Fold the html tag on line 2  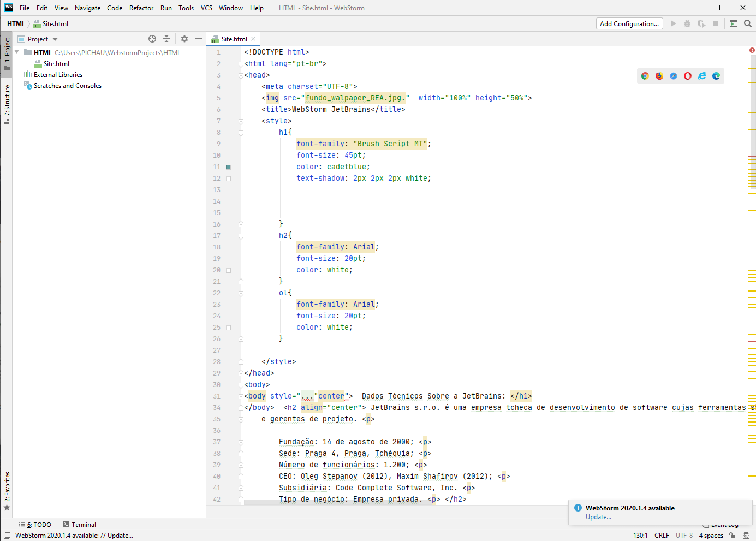(241, 64)
